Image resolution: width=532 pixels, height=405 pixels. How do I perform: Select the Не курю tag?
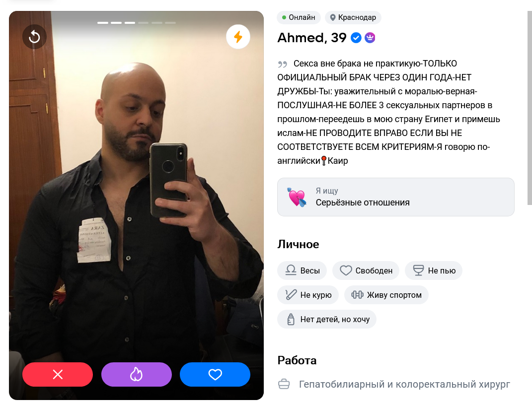click(x=308, y=295)
